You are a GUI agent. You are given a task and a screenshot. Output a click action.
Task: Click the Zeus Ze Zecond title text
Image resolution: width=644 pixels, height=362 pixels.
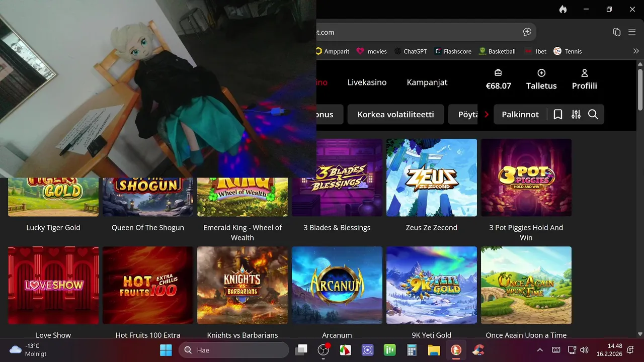pos(432,228)
